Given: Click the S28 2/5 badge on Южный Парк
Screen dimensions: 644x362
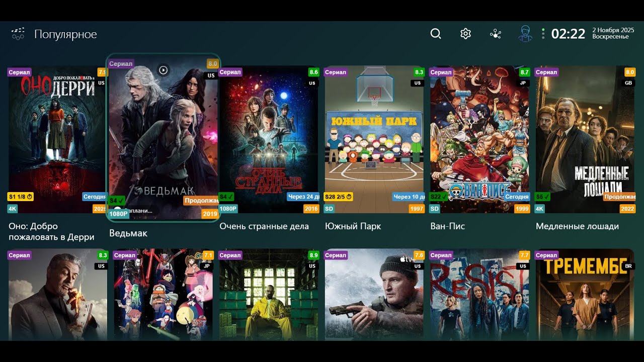Looking at the screenshot, I should pos(339,197).
